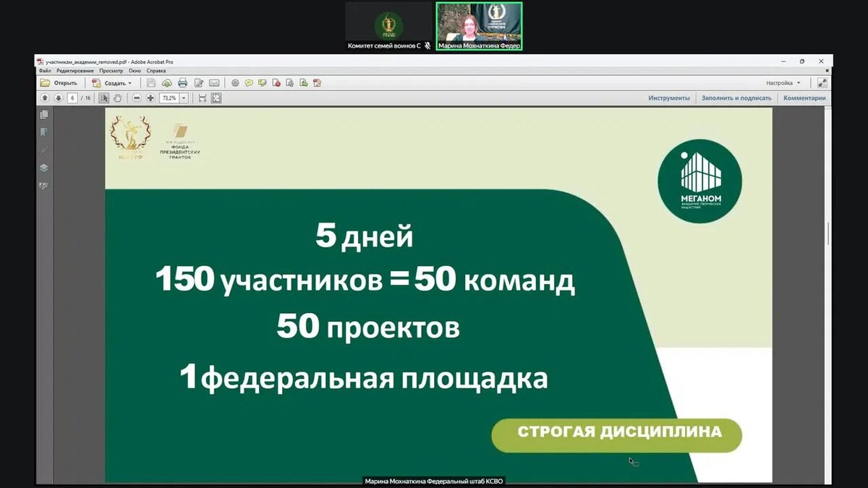Select the Hand pan tool
868x488 pixels.
[x=117, y=98]
